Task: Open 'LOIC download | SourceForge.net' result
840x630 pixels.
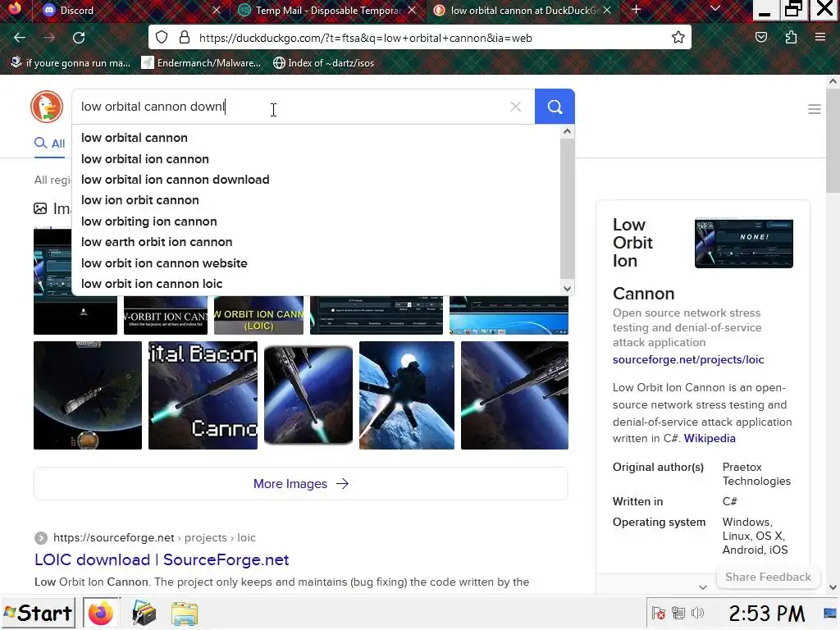Action: pos(162,559)
